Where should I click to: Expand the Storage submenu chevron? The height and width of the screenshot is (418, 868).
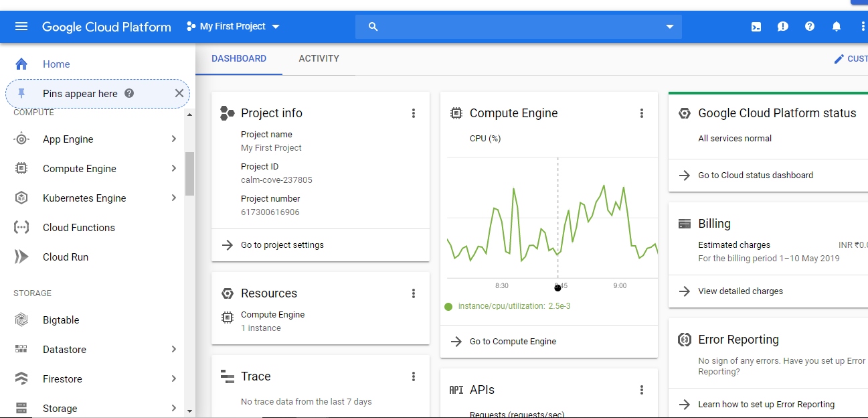[173, 408]
